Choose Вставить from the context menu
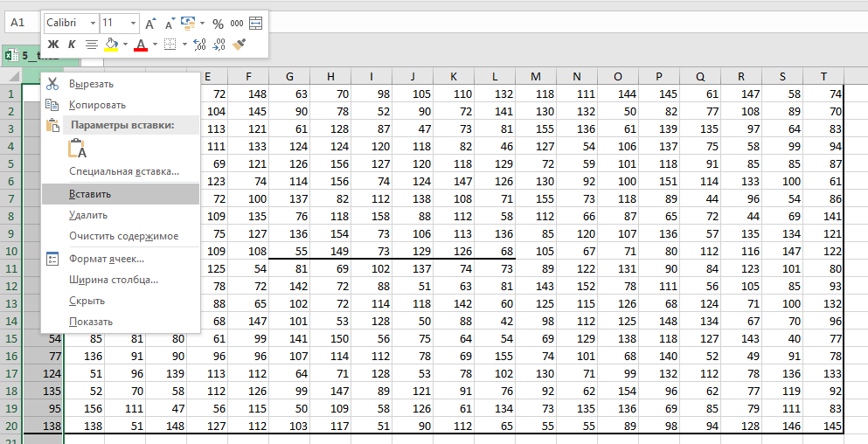The height and width of the screenshot is (444, 868). pos(90,193)
